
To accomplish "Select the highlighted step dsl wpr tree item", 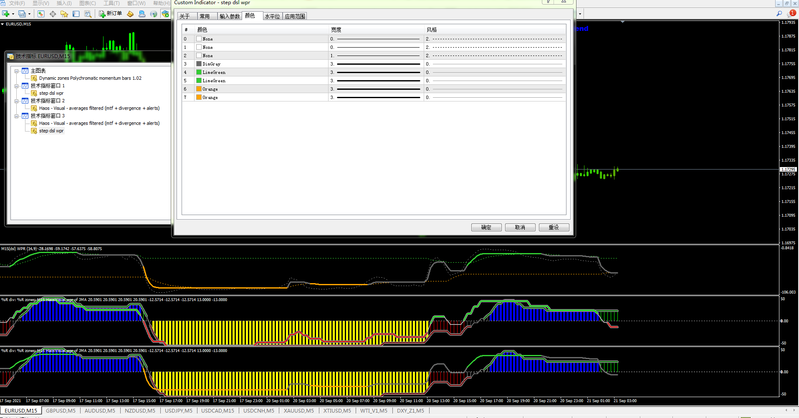I will pyautogui.click(x=52, y=131).
